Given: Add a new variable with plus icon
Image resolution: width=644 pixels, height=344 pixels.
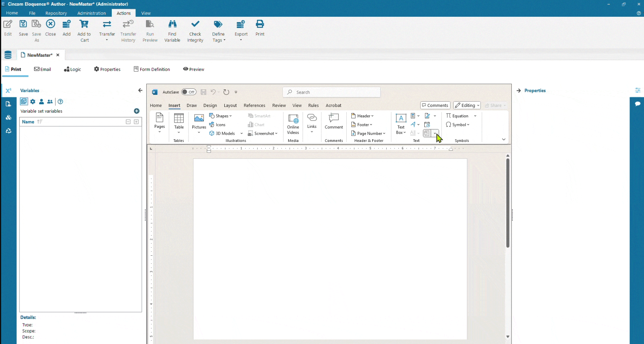Looking at the screenshot, I should coord(136,111).
